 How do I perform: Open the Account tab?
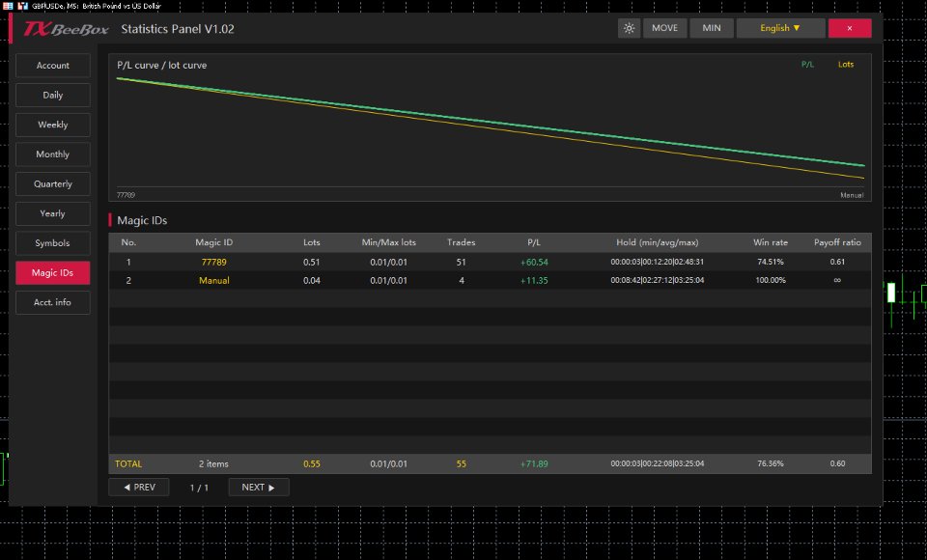52,65
